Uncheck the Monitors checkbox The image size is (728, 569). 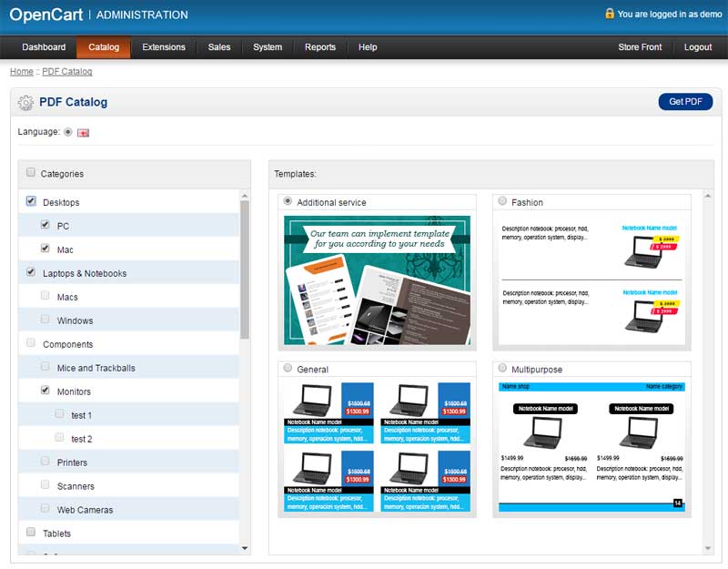pos(45,391)
